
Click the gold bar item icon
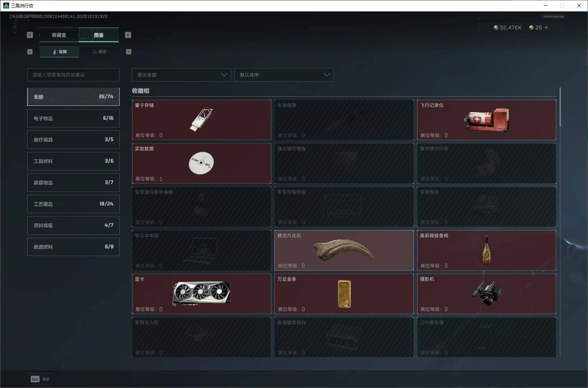pos(344,294)
